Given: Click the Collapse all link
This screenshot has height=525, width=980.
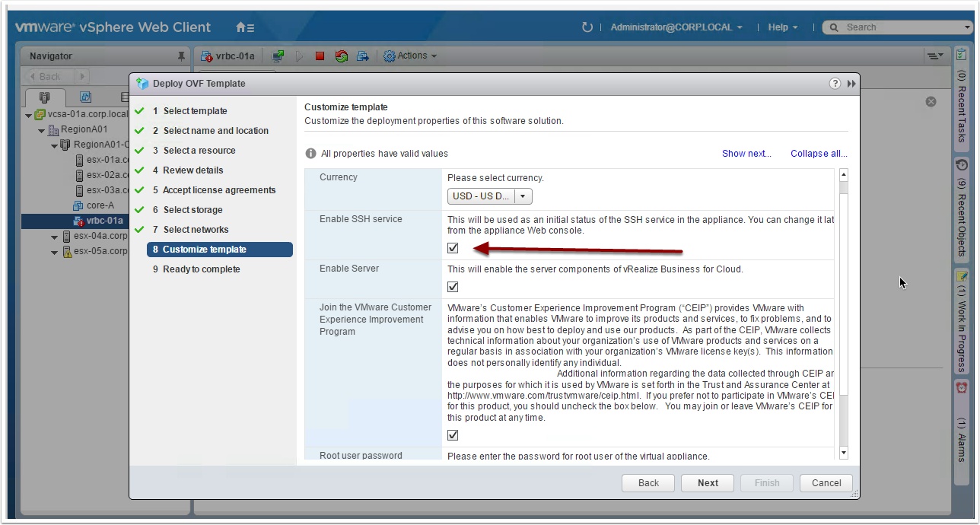Looking at the screenshot, I should [819, 154].
